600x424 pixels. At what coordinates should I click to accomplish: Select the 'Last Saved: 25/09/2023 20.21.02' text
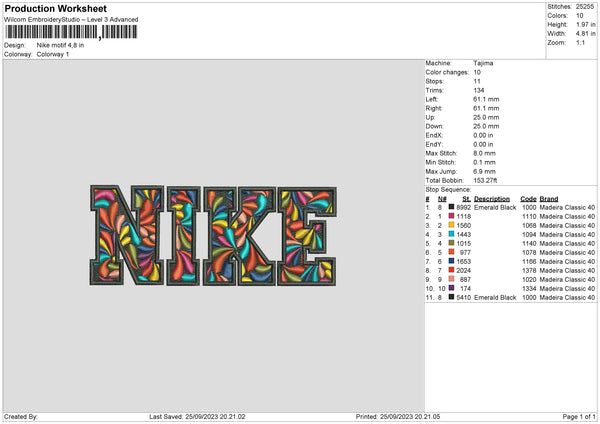click(x=197, y=417)
